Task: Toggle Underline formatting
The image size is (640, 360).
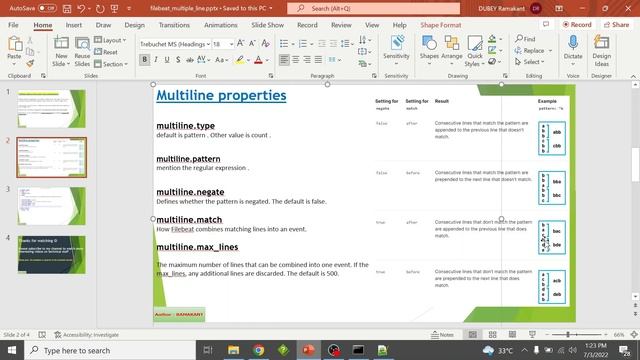Action: [x=167, y=60]
